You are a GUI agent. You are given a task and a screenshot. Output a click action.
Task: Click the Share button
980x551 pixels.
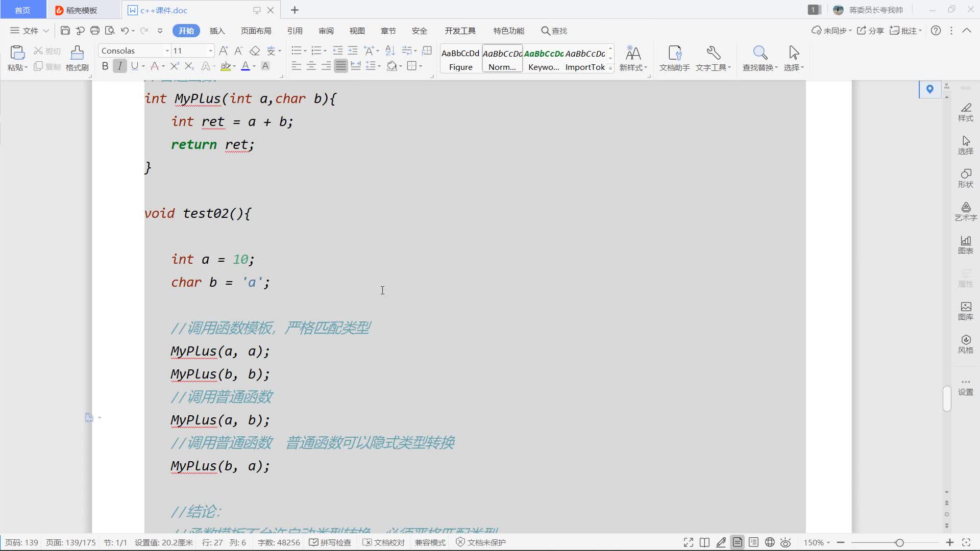(x=870, y=31)
